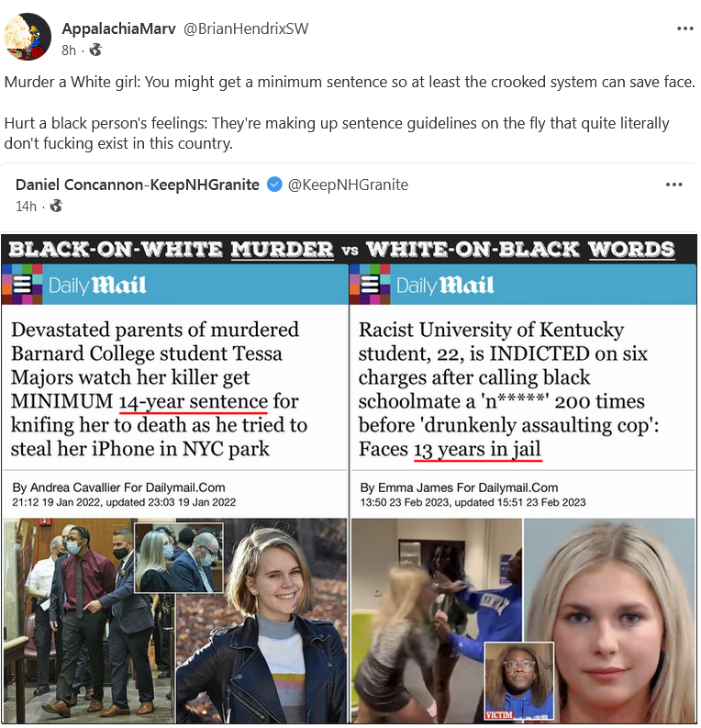701x728 pixels.
Task: Open the Tessa Majors article headline
Action: coord(159,389)
